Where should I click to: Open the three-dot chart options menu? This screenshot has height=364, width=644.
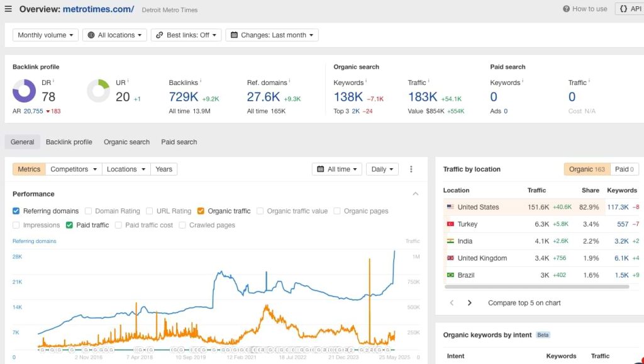[412, 169]
